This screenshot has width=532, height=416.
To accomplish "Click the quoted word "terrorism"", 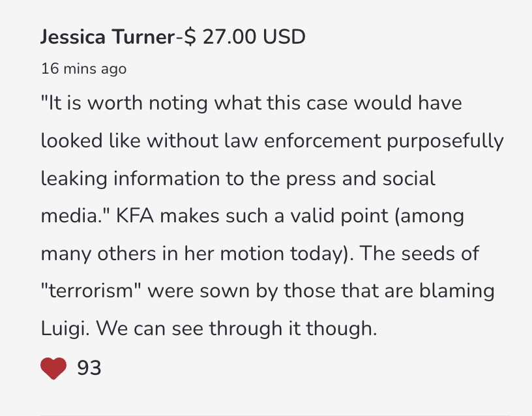I will click(x=91, y=291).
